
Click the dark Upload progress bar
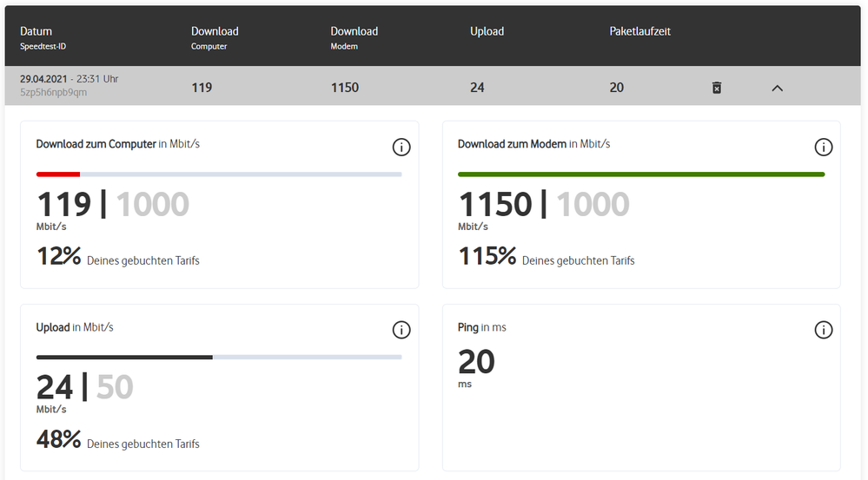tap(124, 357)
